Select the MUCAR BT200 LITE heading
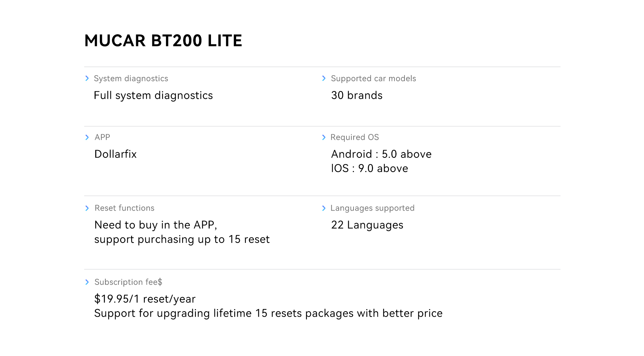The height and width of the screenshot is (356, 644). [163, 41]
